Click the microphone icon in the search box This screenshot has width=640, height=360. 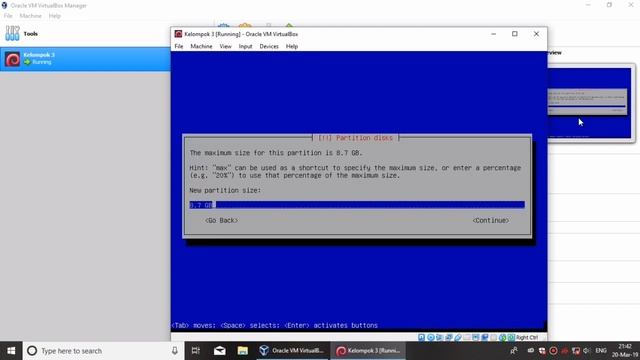(x=175, y=351)
